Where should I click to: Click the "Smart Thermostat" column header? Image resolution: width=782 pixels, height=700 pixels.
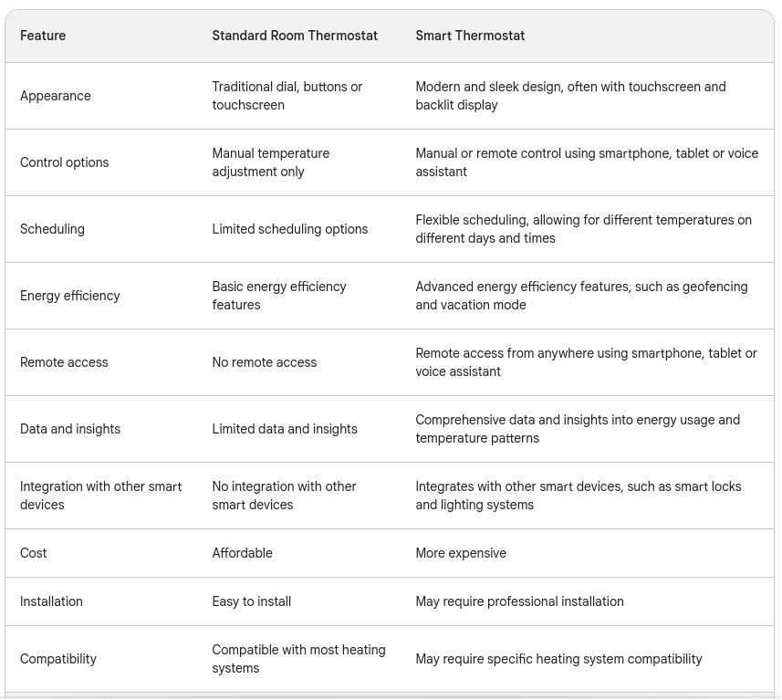(x=470, y=36)
